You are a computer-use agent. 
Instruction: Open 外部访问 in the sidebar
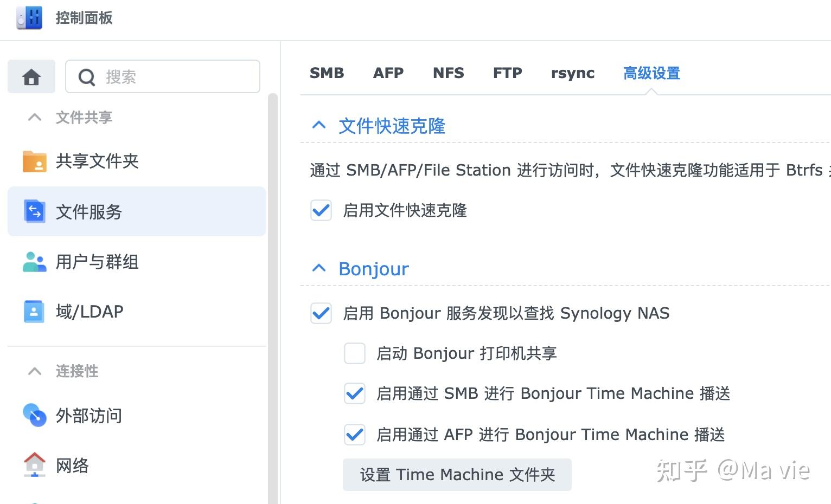(x=137, y=416)
